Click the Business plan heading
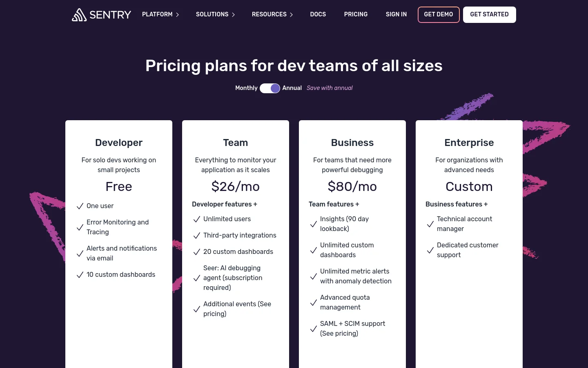 [x=352, y=143]
